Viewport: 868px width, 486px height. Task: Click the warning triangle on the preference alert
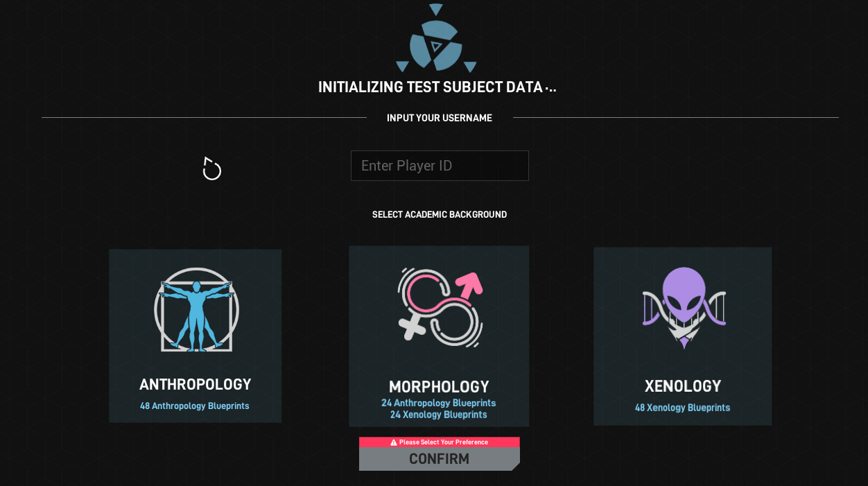[393, 442]
